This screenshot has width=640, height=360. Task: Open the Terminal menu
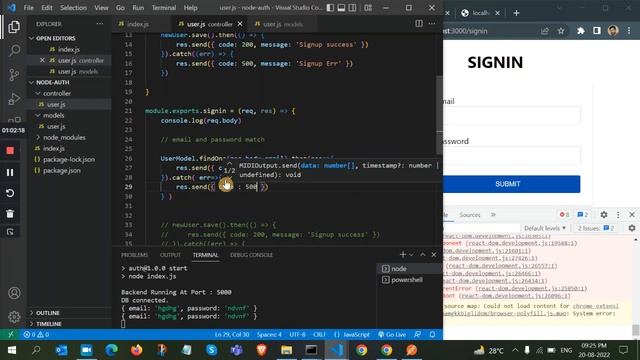164,8
